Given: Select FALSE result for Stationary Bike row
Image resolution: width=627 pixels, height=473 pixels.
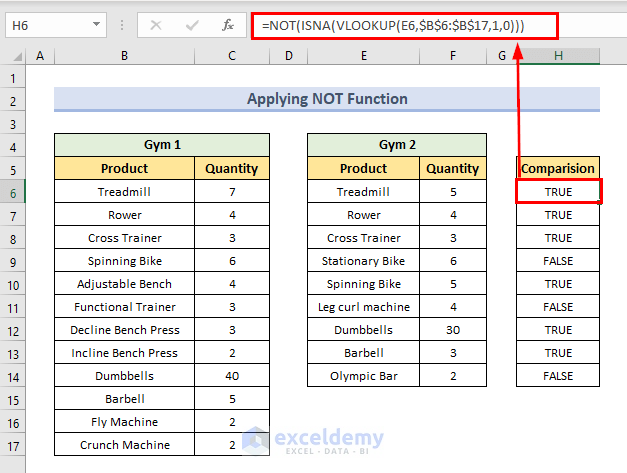Looking at the screenshot, I should pos(558,261).
